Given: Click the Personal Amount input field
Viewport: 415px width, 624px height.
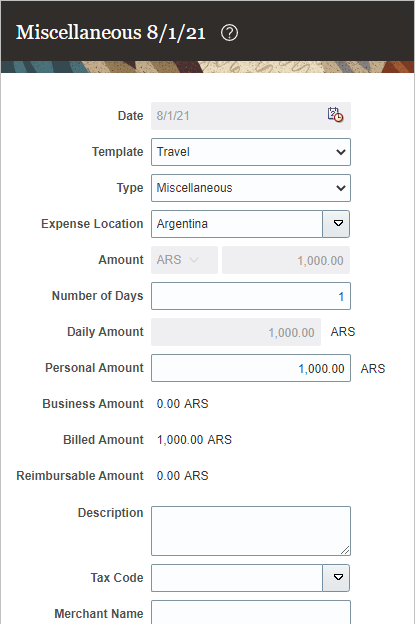Looking at the screenshot, I should tap(251, 368).
